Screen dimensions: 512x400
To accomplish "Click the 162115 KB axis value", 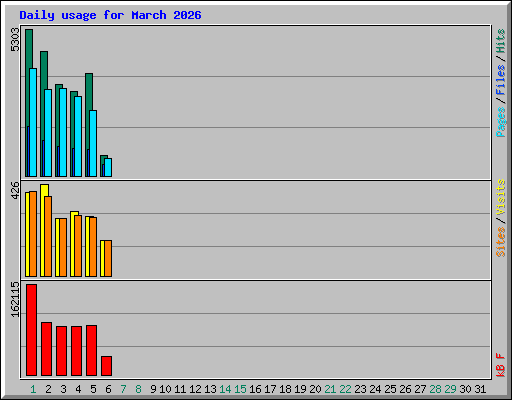I will (x=15, y=299).
